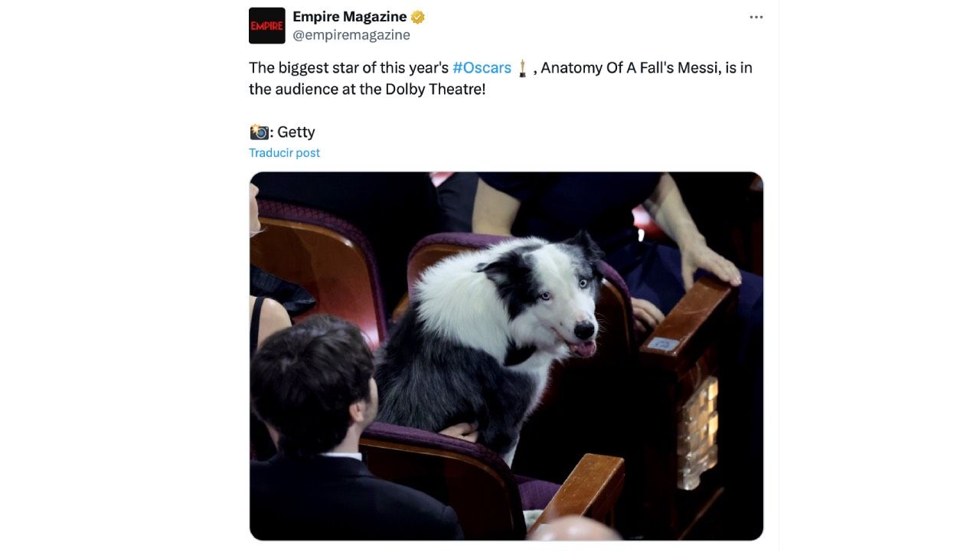Click the Empire Magazine display name

point(350,17)
